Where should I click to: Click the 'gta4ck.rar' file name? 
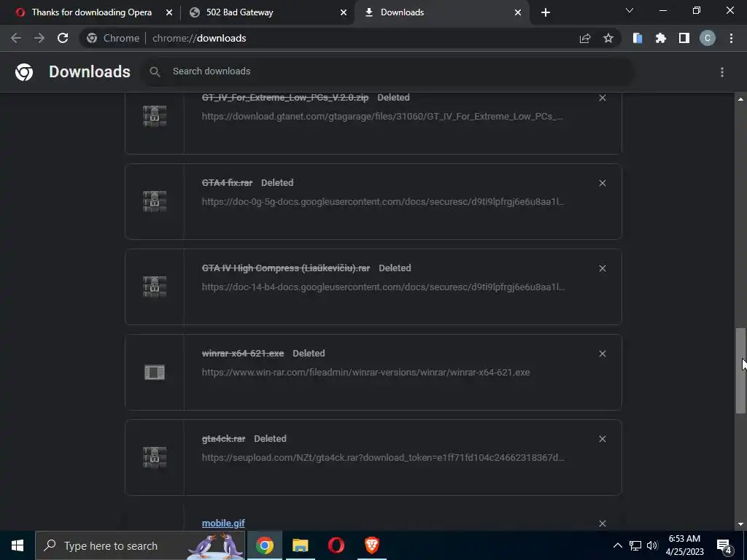tap(223, 438)
